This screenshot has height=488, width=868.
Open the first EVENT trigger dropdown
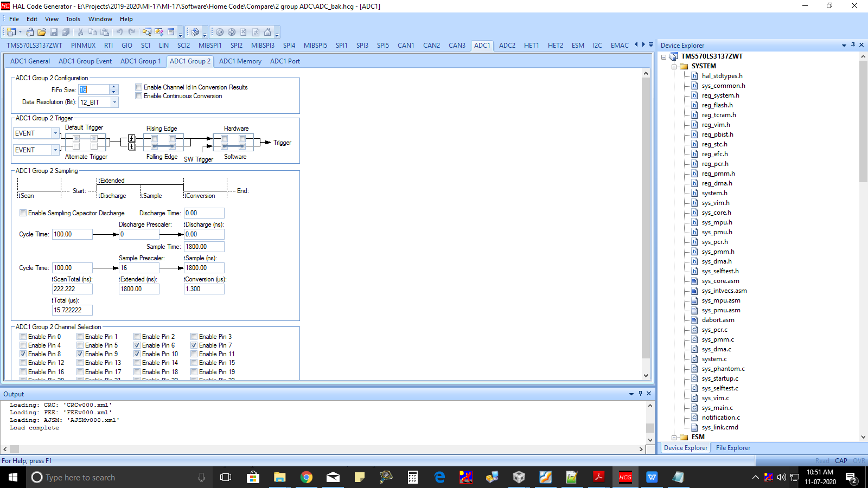pos(55,133)
